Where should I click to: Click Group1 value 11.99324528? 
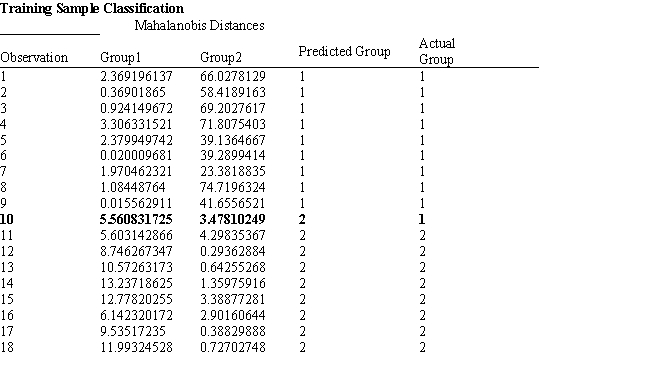(136, 347)
